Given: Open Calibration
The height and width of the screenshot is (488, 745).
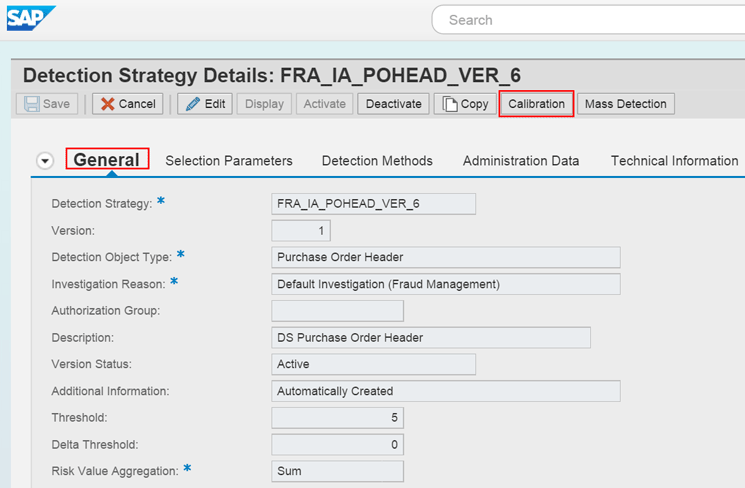Looking at the screenshot, I should click(x=536, y=104).
